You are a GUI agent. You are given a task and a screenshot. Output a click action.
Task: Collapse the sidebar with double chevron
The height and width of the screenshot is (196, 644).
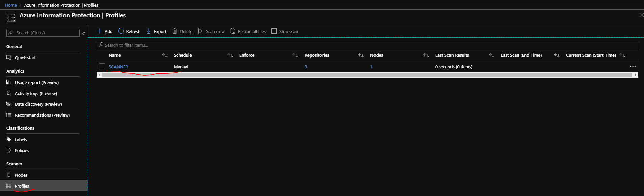pyautogui.click(x=84, y=33)
